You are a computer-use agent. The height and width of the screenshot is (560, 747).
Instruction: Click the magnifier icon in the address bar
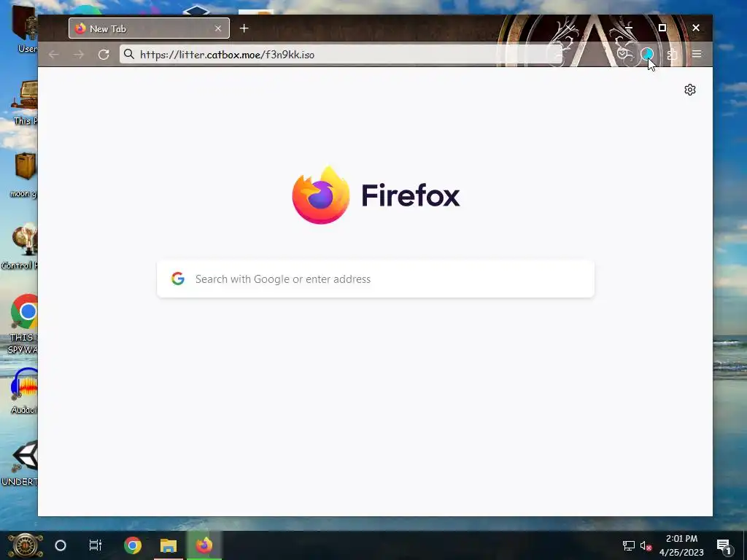(129, 54)
